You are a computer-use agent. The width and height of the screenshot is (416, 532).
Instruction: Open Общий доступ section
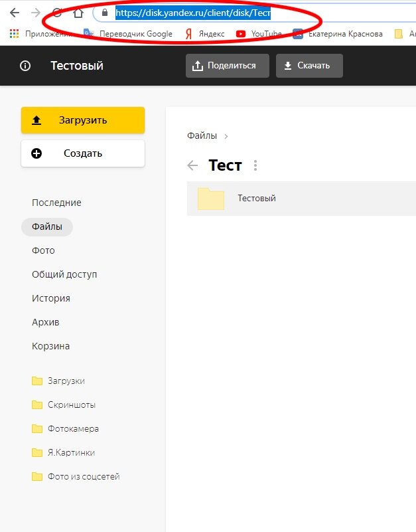pos(64,274)
